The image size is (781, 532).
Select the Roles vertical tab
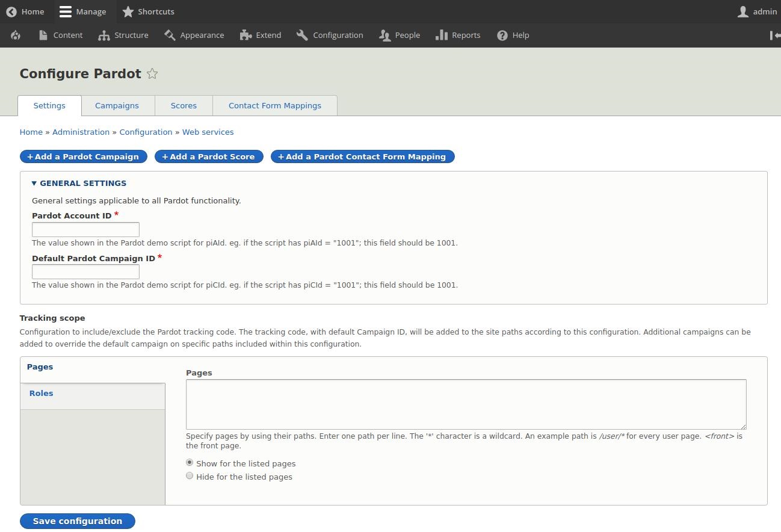(x=41, y=393)
